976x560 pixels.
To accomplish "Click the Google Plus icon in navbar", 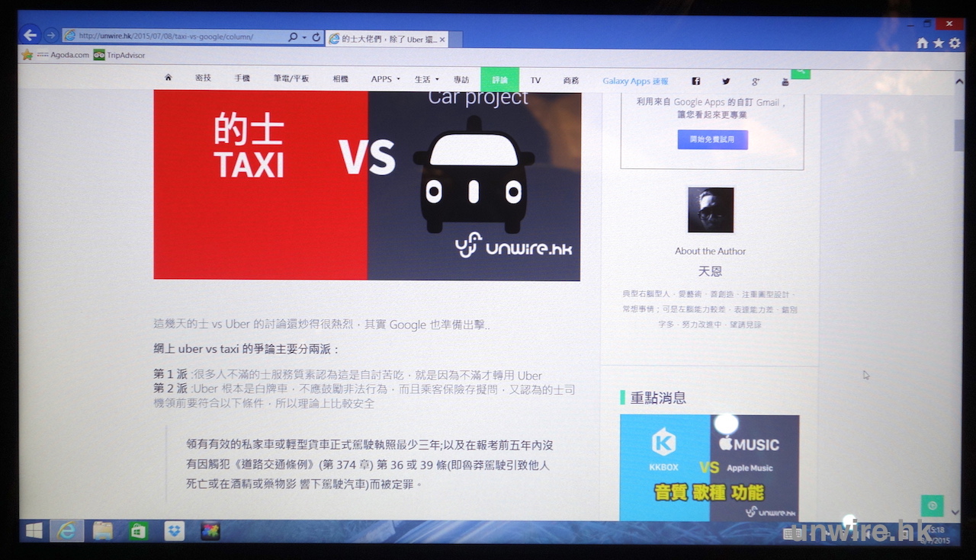I will 756,82.
